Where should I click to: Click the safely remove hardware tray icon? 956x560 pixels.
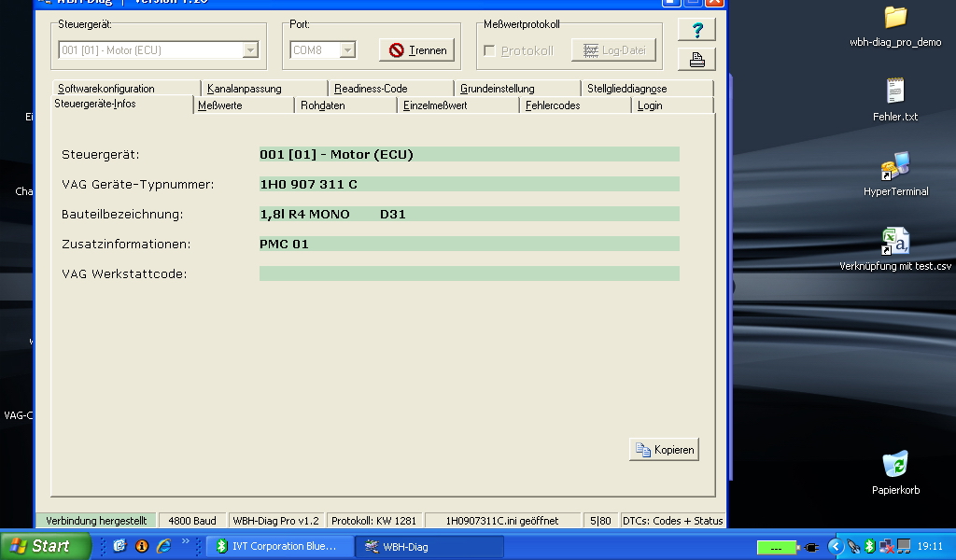click(x=853, y=546)
